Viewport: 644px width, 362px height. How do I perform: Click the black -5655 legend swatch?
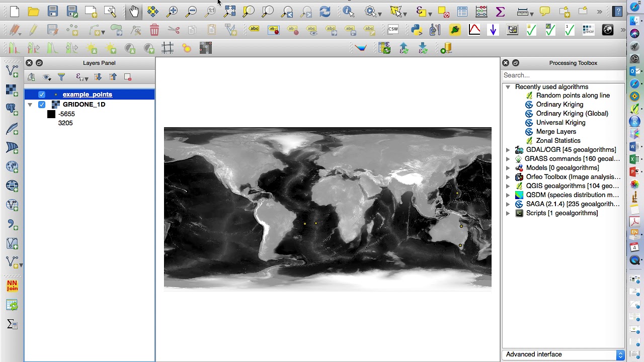point(51,114)
